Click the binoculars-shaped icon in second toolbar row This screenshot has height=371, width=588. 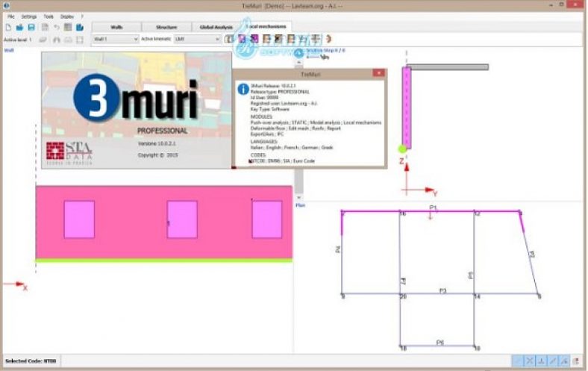coord(56,40)
